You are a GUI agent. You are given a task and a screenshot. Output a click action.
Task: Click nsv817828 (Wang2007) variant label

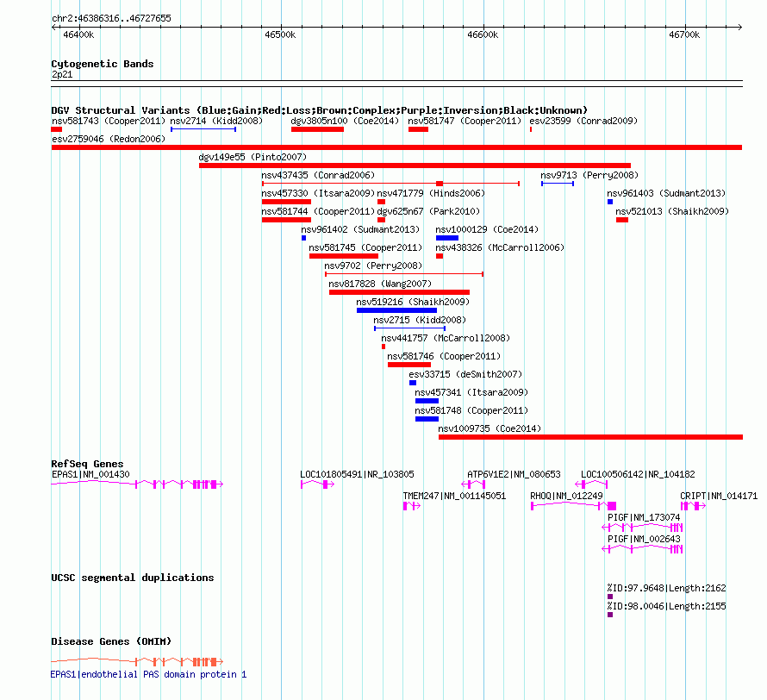coord(380,284)
